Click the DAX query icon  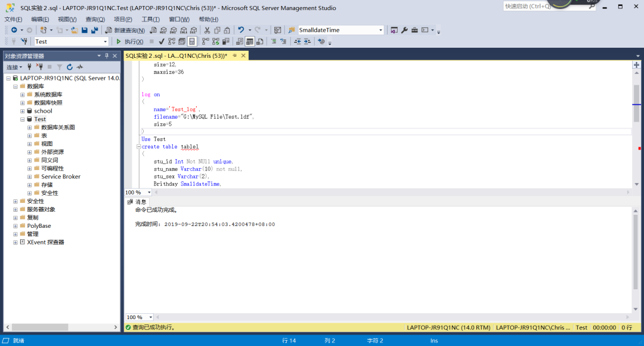tap(193, 30)
